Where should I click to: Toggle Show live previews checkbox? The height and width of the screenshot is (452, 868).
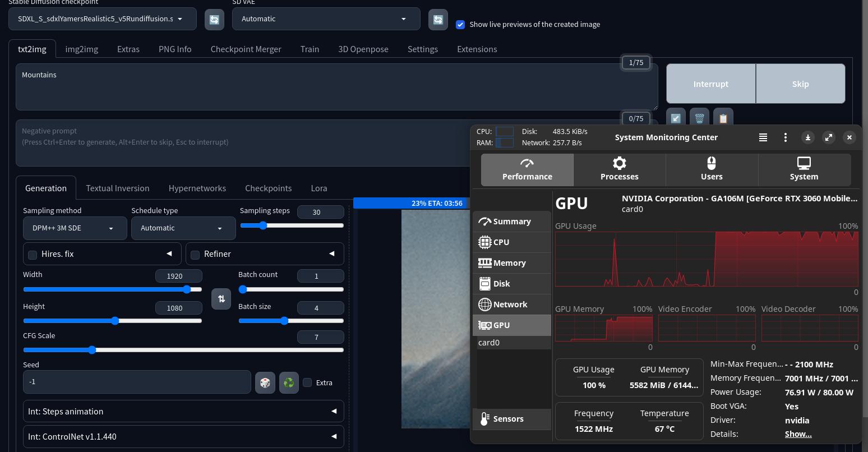460,25
